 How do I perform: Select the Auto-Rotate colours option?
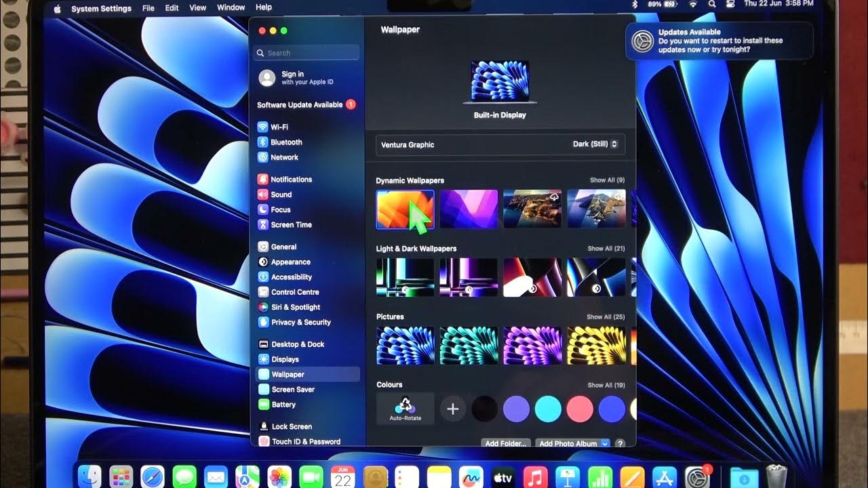[406, 409]
